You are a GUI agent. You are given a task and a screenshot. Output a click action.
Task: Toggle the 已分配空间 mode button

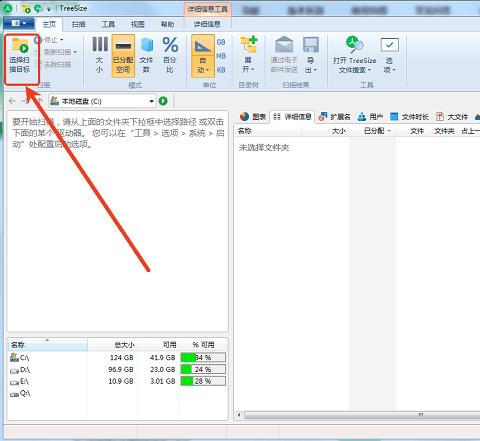coord(123,55)
